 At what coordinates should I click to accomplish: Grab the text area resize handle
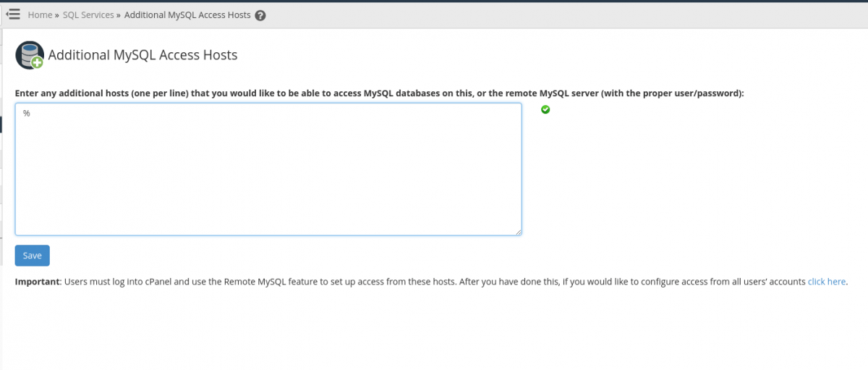point(518,232)
